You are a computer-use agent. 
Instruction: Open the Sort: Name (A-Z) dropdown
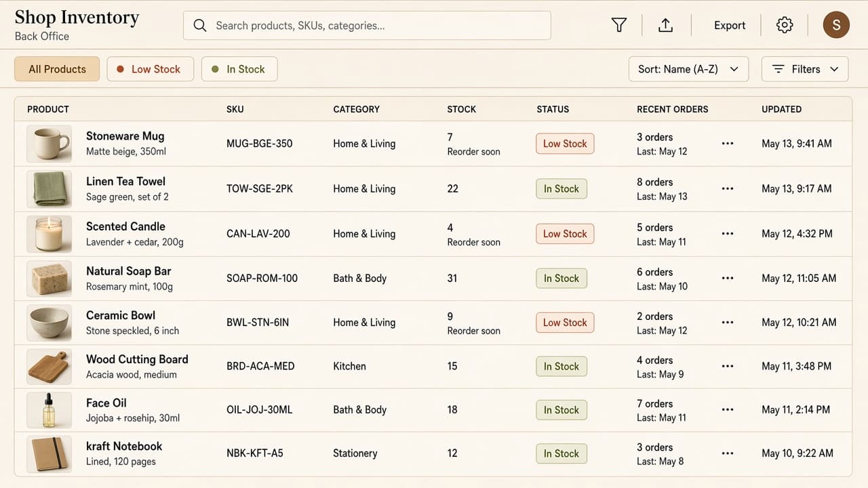click(688, 69)
